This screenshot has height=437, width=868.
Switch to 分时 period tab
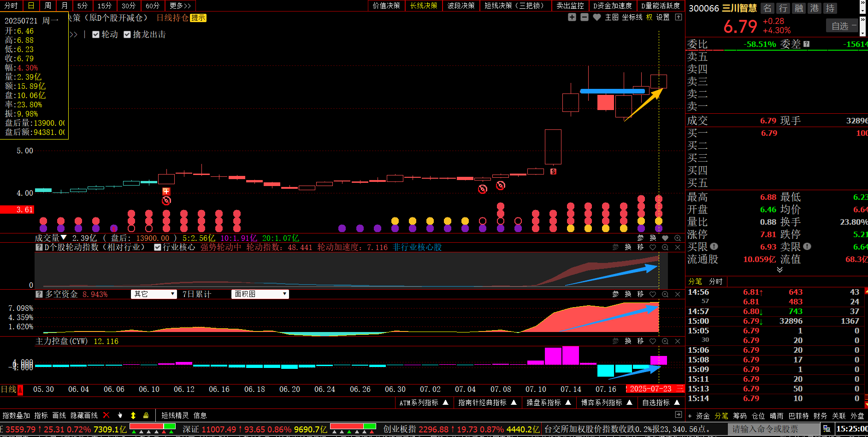pyautogui.click(x=11, y=6)
